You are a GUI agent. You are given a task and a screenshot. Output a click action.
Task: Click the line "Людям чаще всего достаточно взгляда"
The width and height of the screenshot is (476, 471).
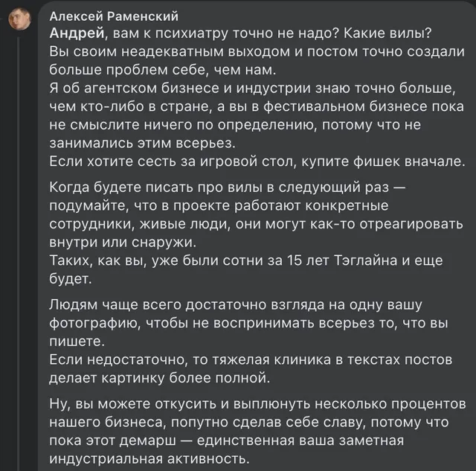(x=236, y=305)
